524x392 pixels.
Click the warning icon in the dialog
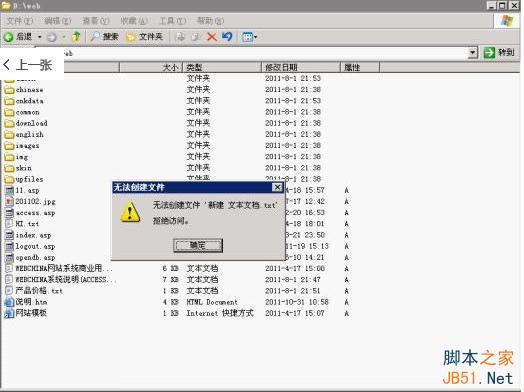coord(130,212)
